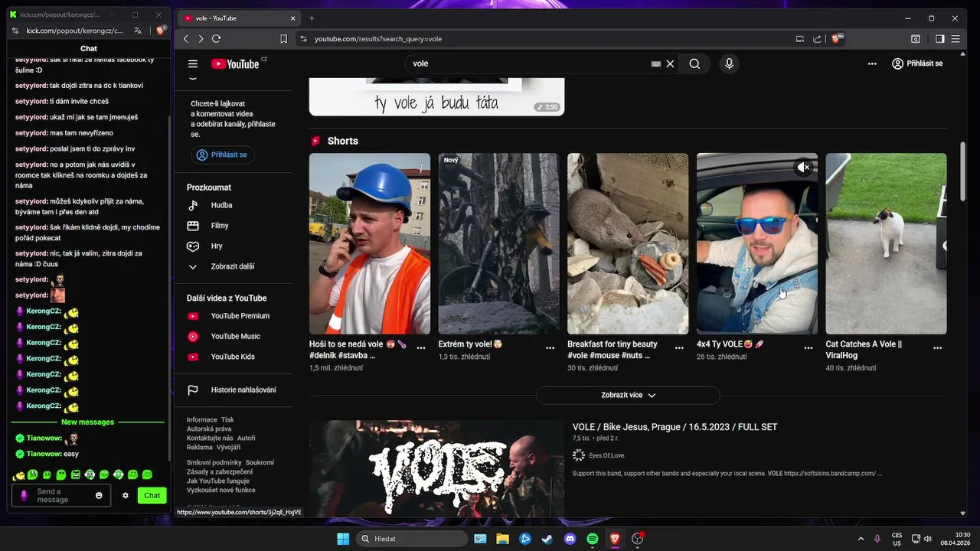Image resolution: width=980 pixels, height=551 pixels.
Task: Open Brave Shields lion icon in YouTube window
Action: pos(836,39)
